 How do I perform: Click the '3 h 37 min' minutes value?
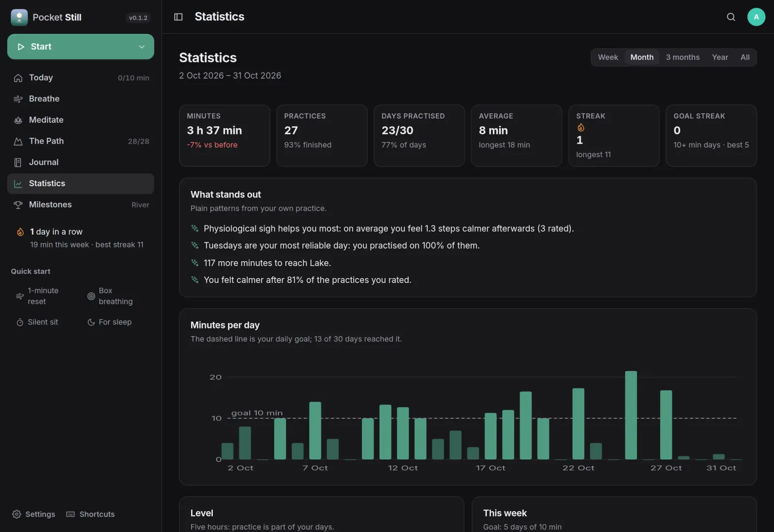coord(214,131)
